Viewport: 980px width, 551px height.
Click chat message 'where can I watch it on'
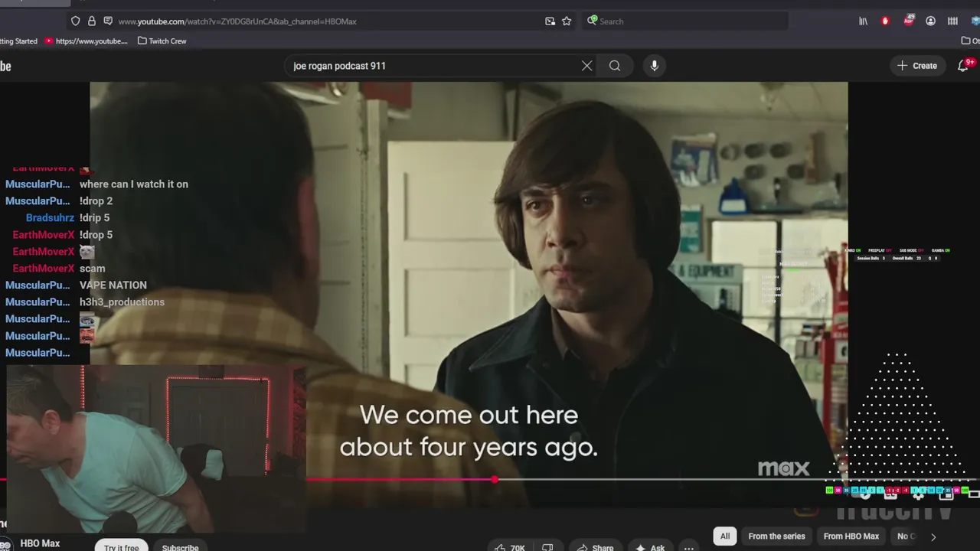134,184
